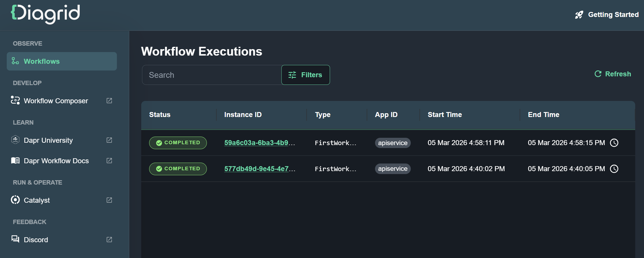Click external link icon beside Discord

(x=109, y=240)
